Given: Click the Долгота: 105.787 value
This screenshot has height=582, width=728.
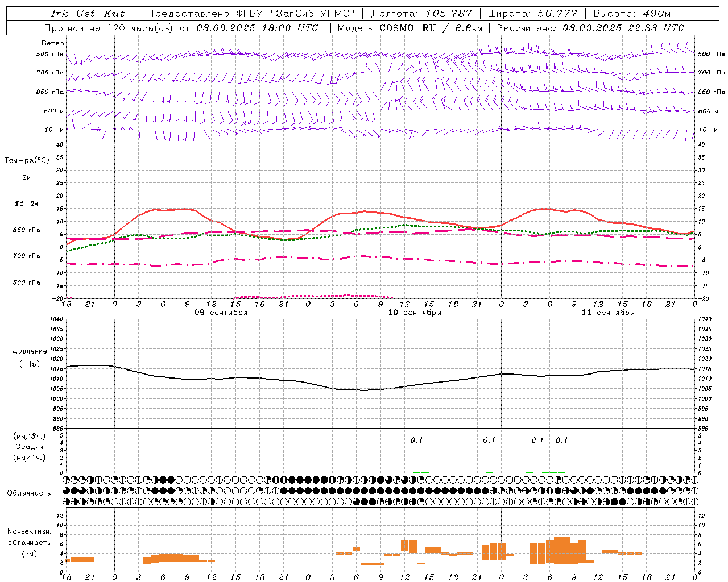Looking at the screenshot, I should tap(421, 14).
